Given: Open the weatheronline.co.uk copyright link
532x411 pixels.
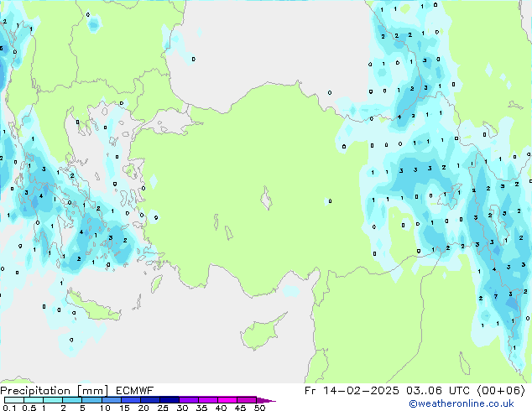Looking at the screenshot, I should point(462,403).
